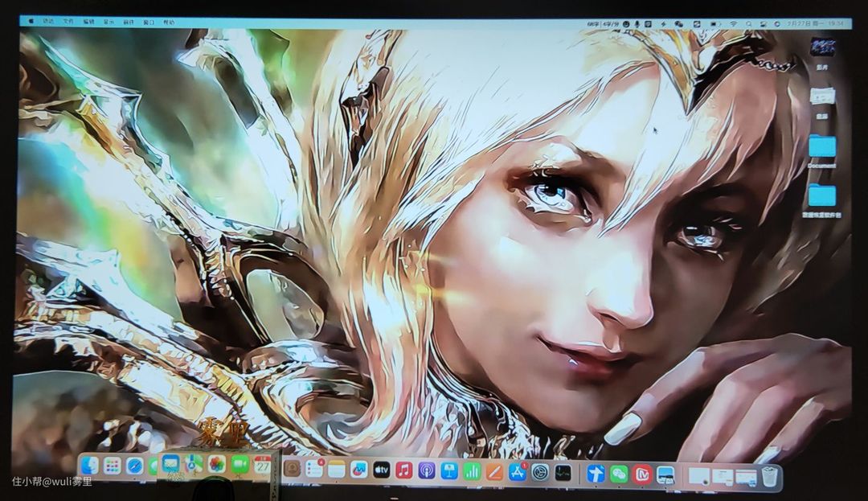This screenshot has width=868, height=501.
Task: Click the microphone icon in menu bar
Action: (x=637, y=24)
